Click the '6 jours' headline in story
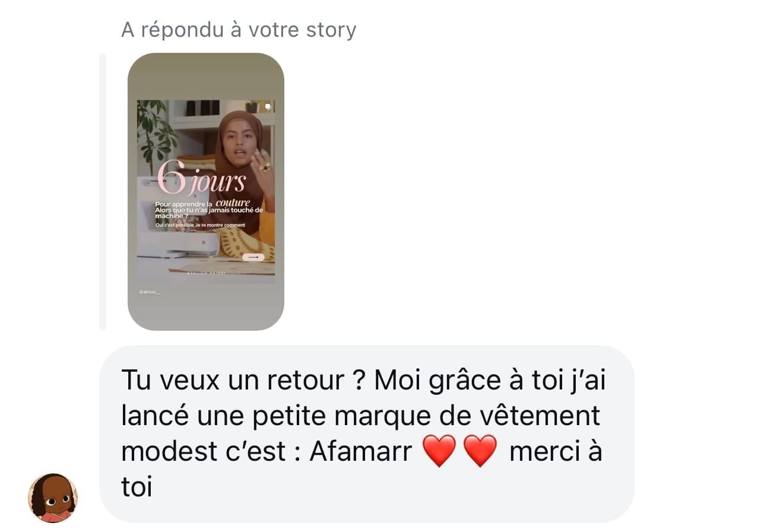The height and width of the screenshot is (532, 761). [201, 178]
